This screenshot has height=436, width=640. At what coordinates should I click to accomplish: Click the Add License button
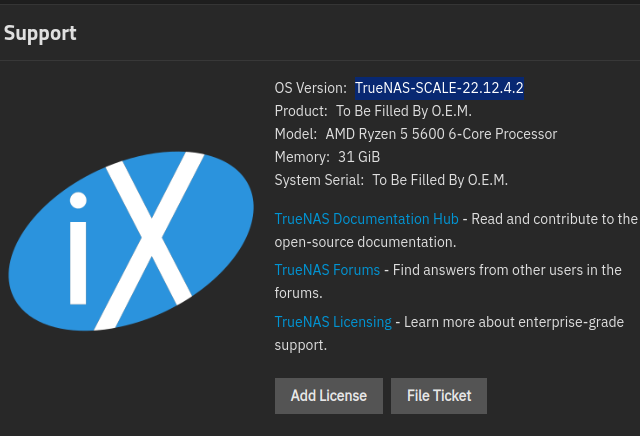point(328,396)
